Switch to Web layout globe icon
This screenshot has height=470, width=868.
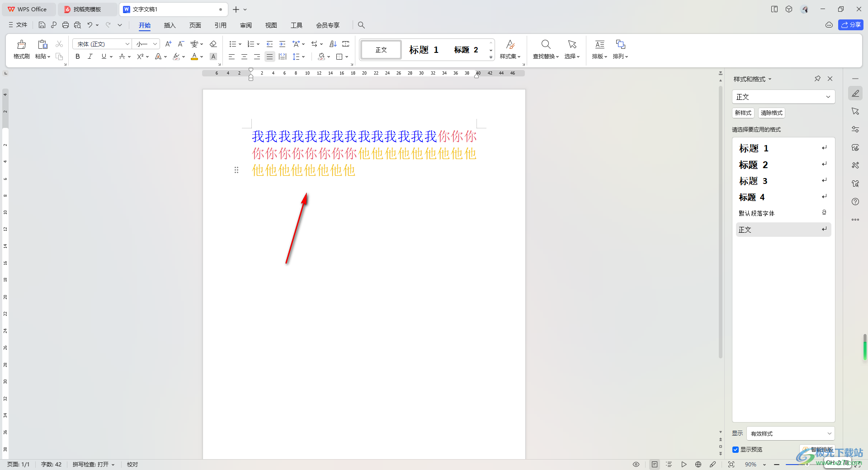[698, 464]
